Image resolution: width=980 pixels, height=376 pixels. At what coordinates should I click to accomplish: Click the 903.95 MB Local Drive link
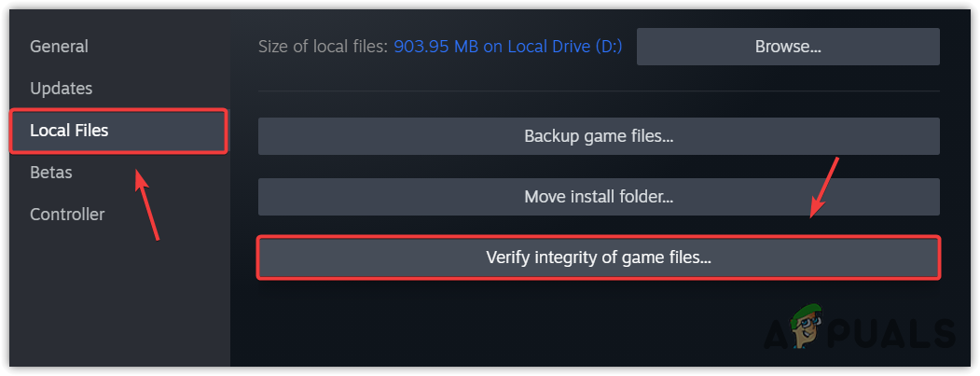(x=508, y=46)
